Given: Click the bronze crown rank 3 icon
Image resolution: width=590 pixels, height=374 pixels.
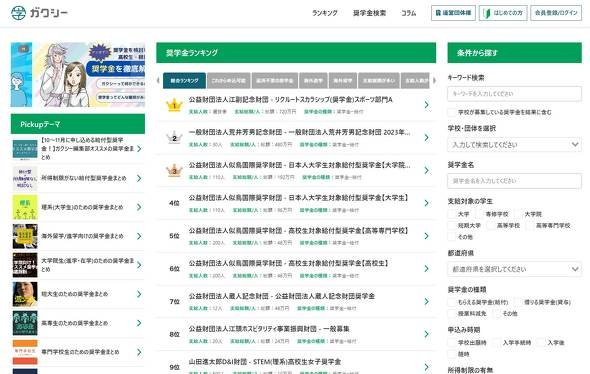Looking at the screenshot, I should click(174, 170).
